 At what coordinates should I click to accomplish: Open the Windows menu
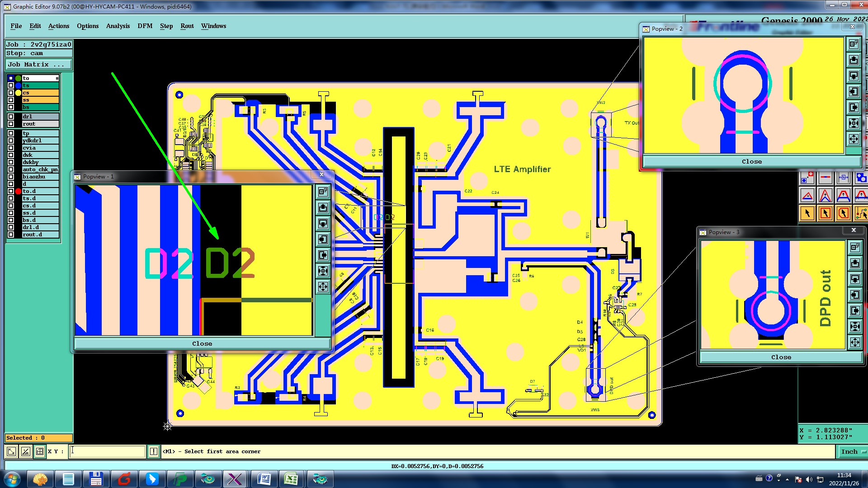click(213, 26)
